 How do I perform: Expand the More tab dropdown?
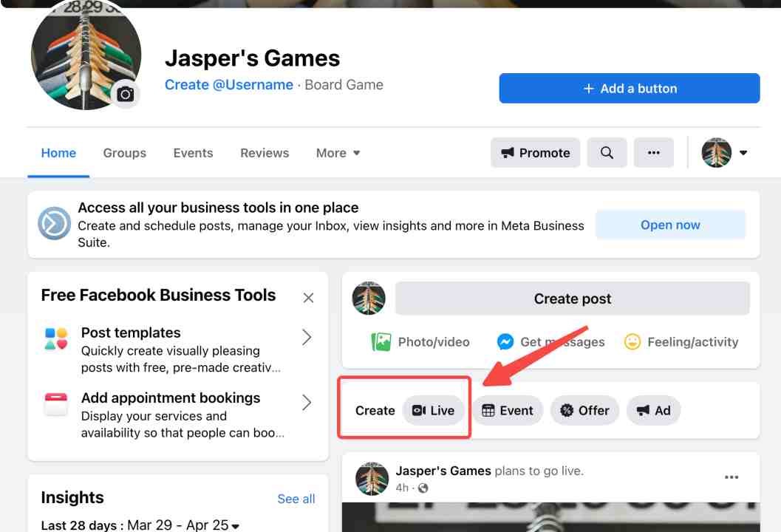338,153
